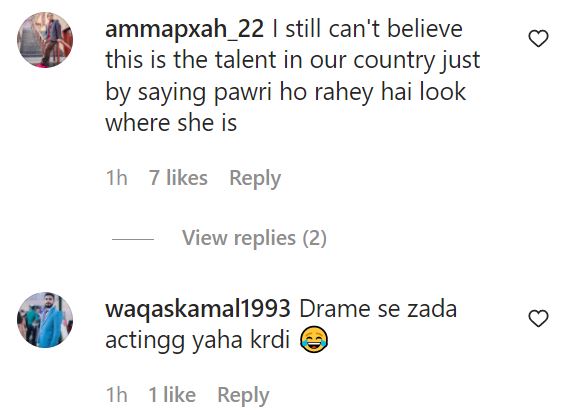Click the "where she is" text line
This screenshot has width=567, height=415.
(x=171, y=123)
